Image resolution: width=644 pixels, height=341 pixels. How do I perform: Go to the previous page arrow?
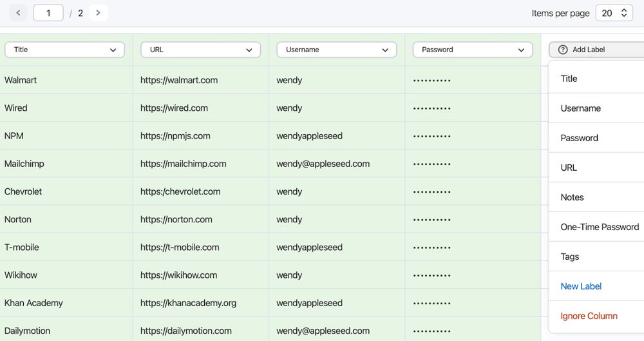coord(18,13)
